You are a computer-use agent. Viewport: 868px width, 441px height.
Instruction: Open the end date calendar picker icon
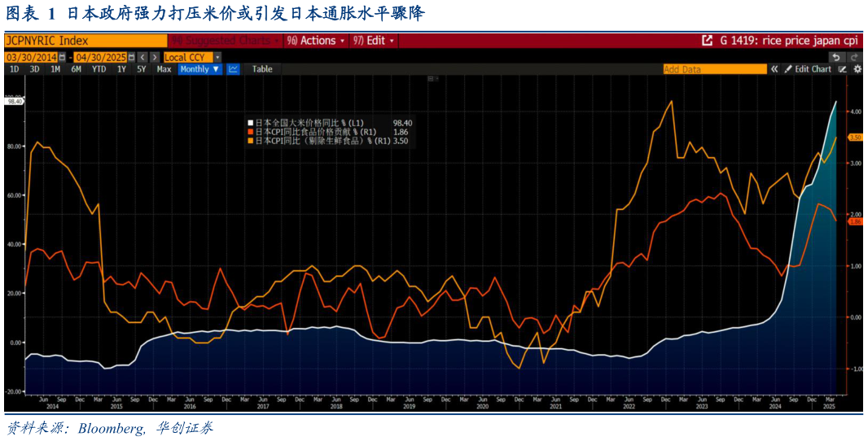point(131,57)
